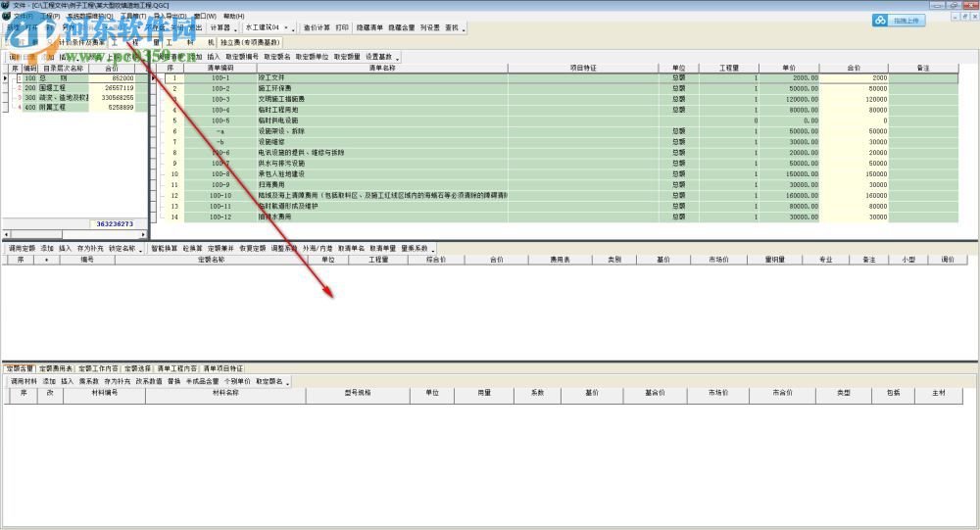Click 恢复定额 in the quota toolbar
Viewport: 980px width, 530px height.
253,249
